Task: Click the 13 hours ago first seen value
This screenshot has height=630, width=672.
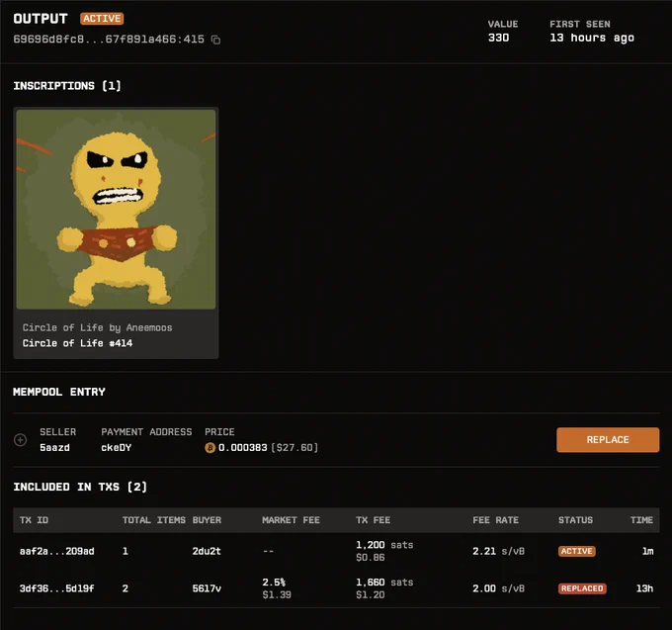Action: [x=592, y=38]
